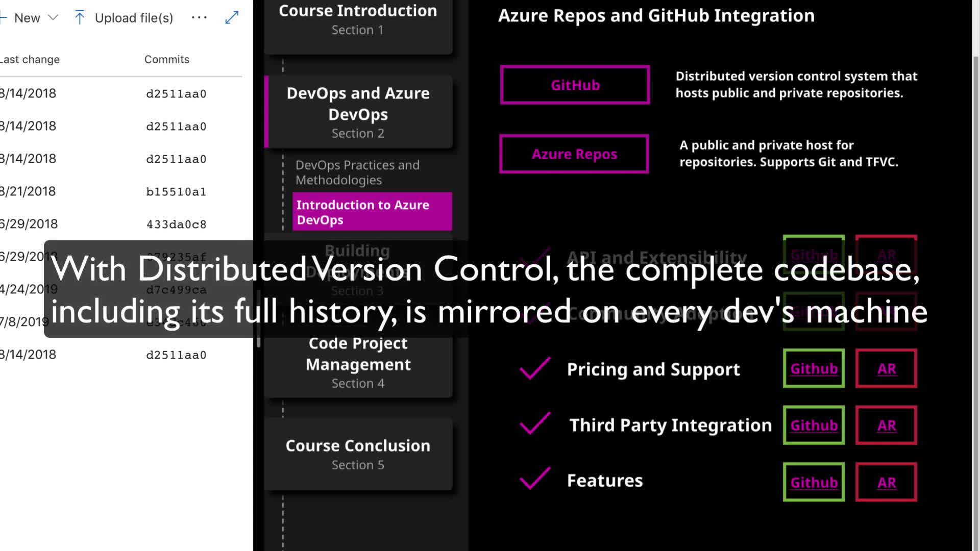
Task: Open the AR link for Third Party Integration
Action: coord(886,425)
